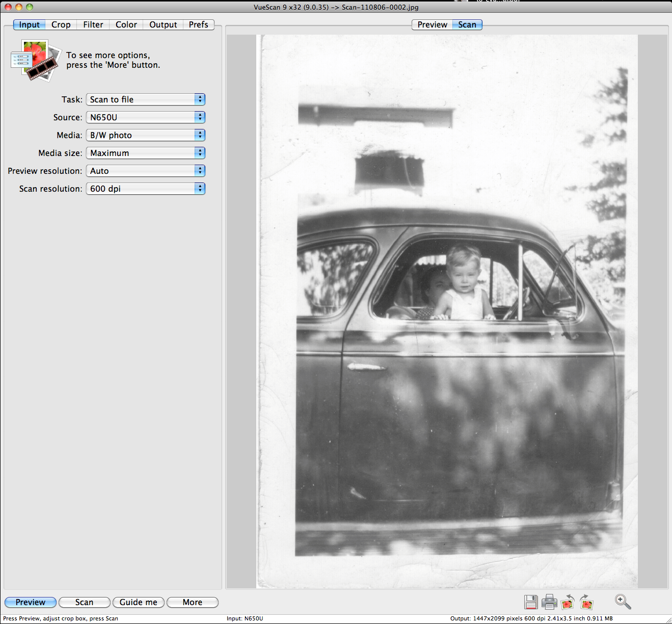Close the VueScan window

[x=8, y=7]
